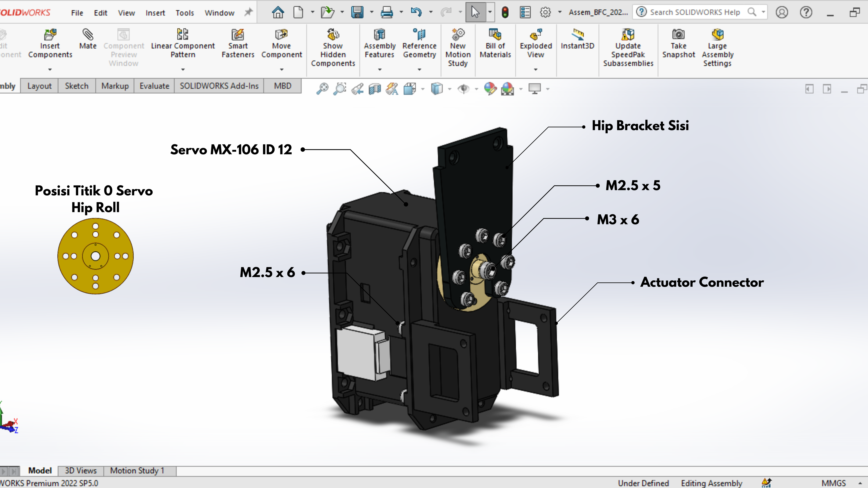Image resolution: width=868 pixels, height=488 pixels.
Task: Click the Previous View icon
Action: (357, 89)
